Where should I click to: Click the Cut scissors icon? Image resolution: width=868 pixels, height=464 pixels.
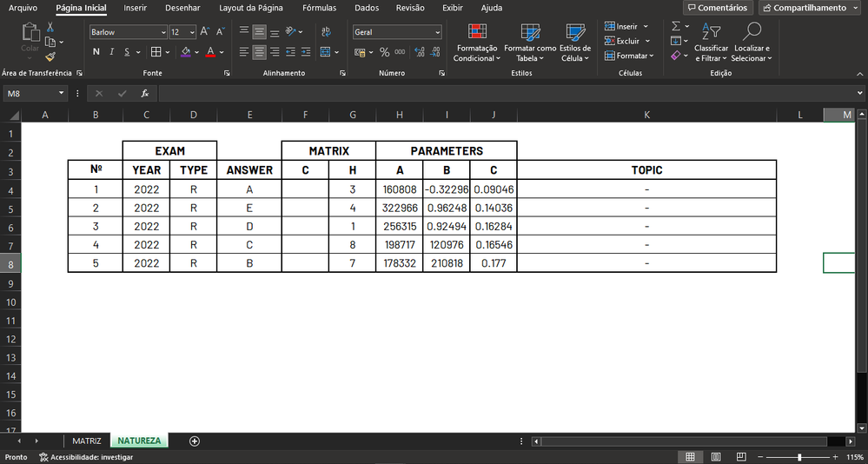(x=50, y=27)
